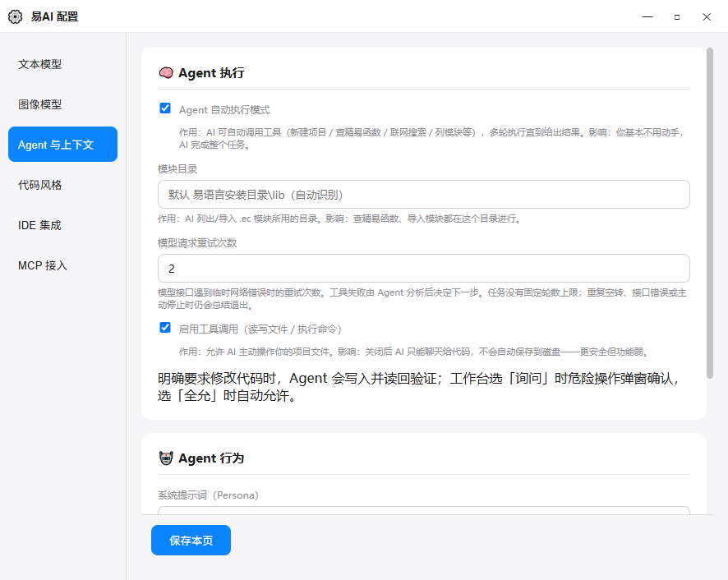Click the face icon beside Agent 行为

click(166, 458)
